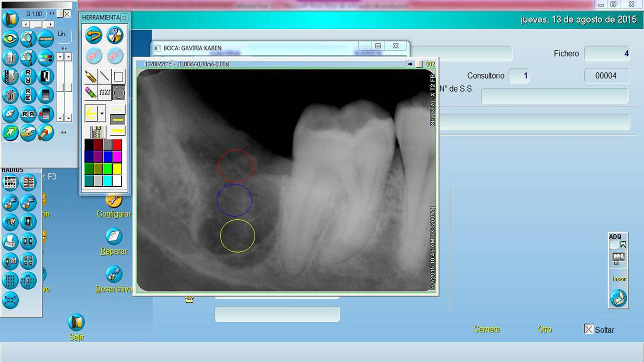Select the ruler measurement icon
The image size is (644, 362).
46,39
